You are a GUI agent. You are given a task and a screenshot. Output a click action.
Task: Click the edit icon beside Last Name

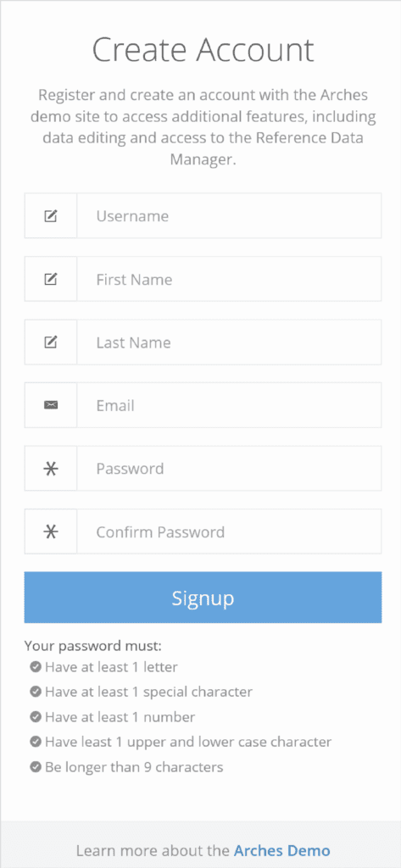click(x=50, y=342)
